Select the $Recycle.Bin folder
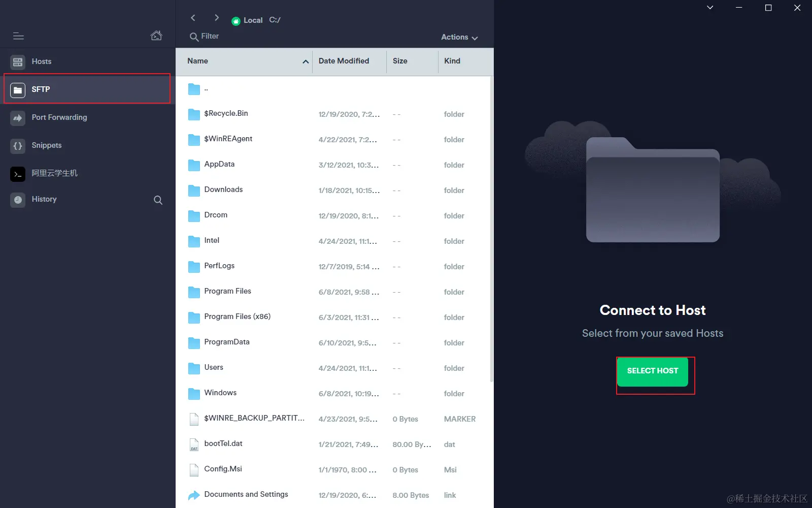The height and width of the screenshot is (508, 812). pyautogui.click(x=334, y=114)
